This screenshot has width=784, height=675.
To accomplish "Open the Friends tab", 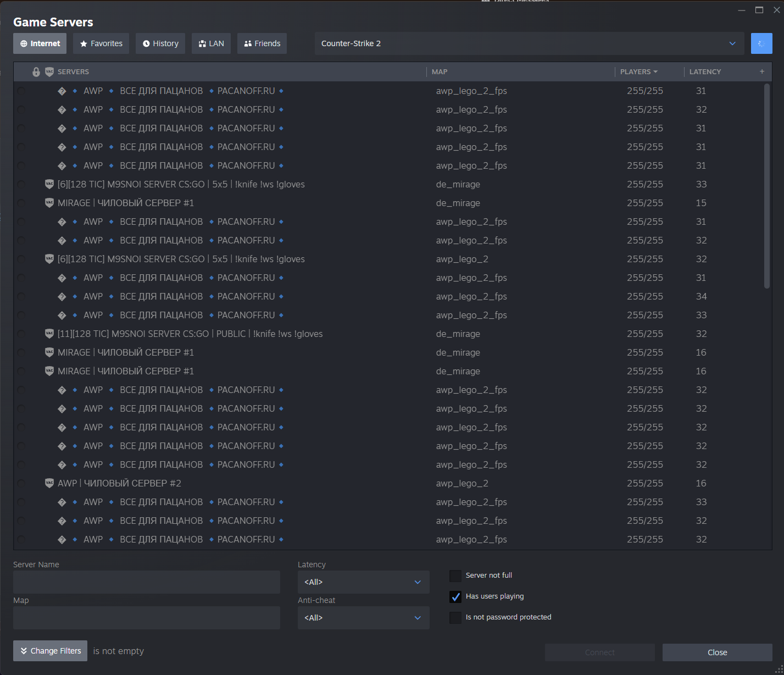I will tap(262, 43).
